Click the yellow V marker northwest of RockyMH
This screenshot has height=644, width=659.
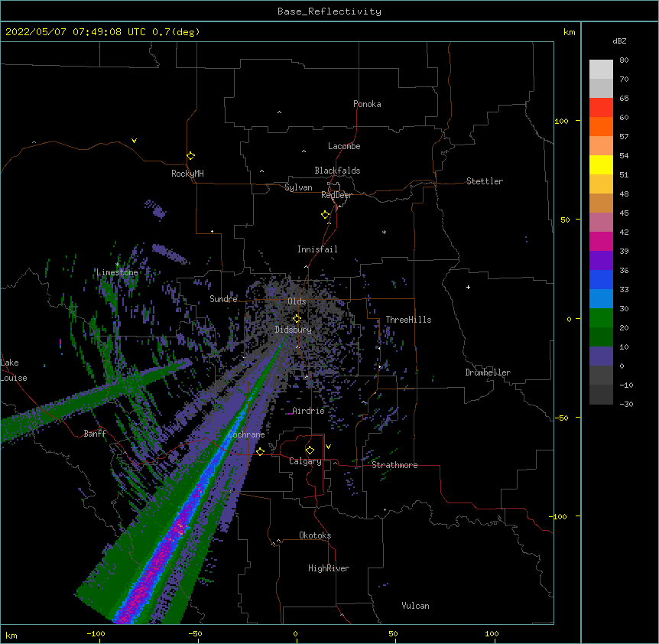[134, 141]
